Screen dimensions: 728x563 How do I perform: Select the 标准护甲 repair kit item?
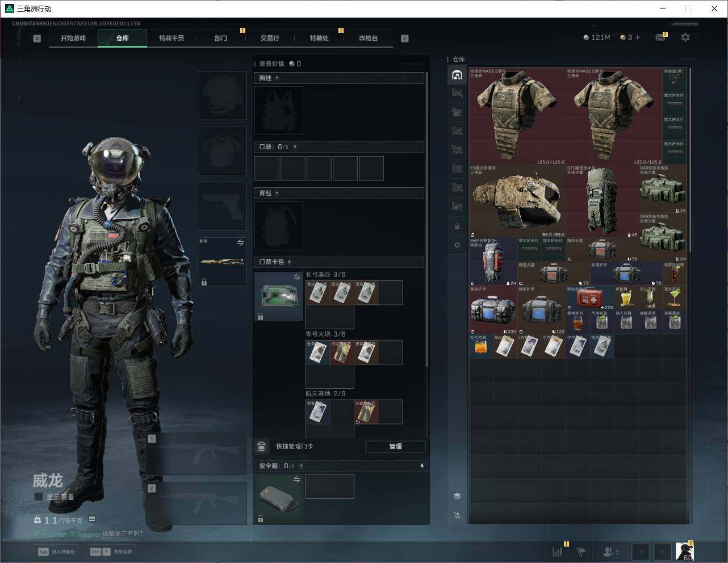(x=626, y=274)
